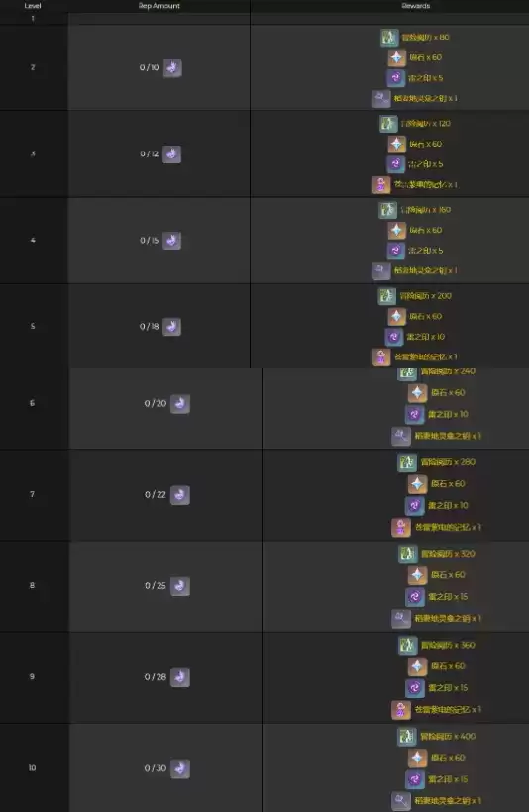Viewport: 529px width, 812px height.
Task: Click the orange memory item icon in level 3
Action: coord(381,184)
